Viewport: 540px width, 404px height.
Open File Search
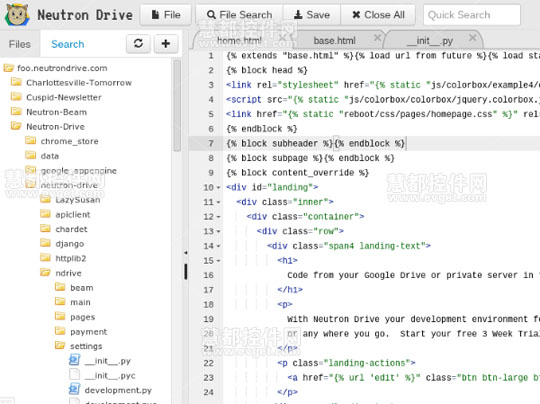pyautogui.click(x=239, y=15)
